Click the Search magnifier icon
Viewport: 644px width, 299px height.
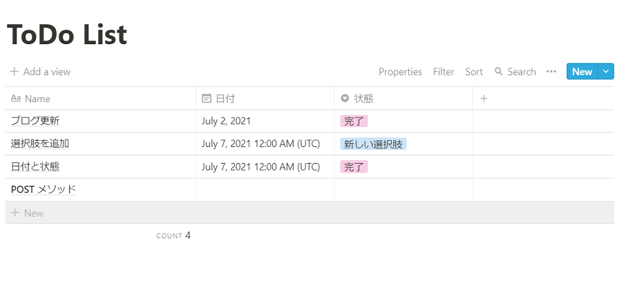pyautogui.click(x=498, y=72)
